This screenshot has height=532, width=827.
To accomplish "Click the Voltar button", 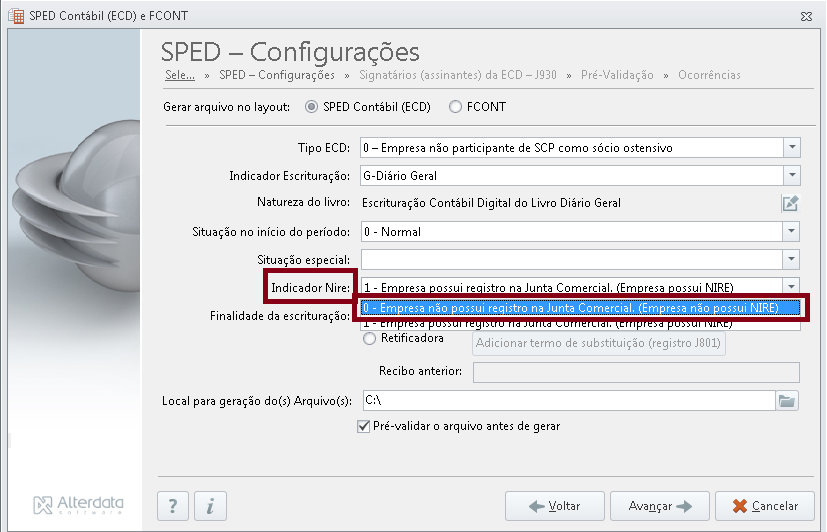I will pos(555,506).
